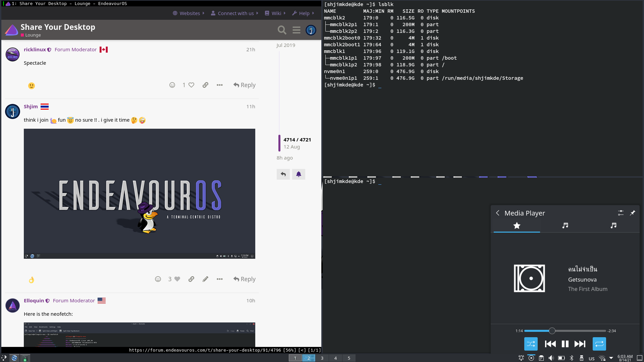Click the topic notification bell button
644x362 pixels.
tap(299, 174)
